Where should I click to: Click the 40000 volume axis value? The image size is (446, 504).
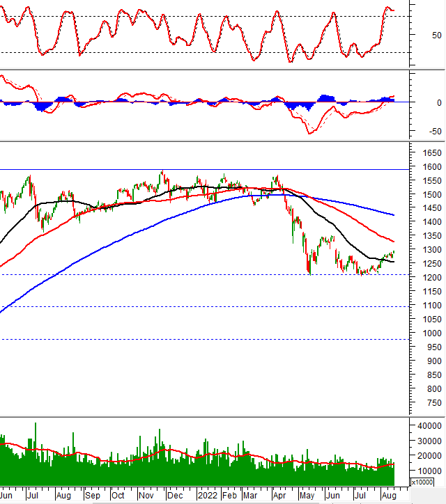tap(429, 426)
